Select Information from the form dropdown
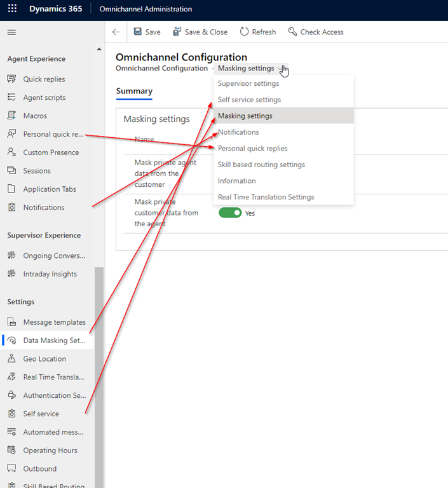Screen dimensions: 448x488 (283, 180)
